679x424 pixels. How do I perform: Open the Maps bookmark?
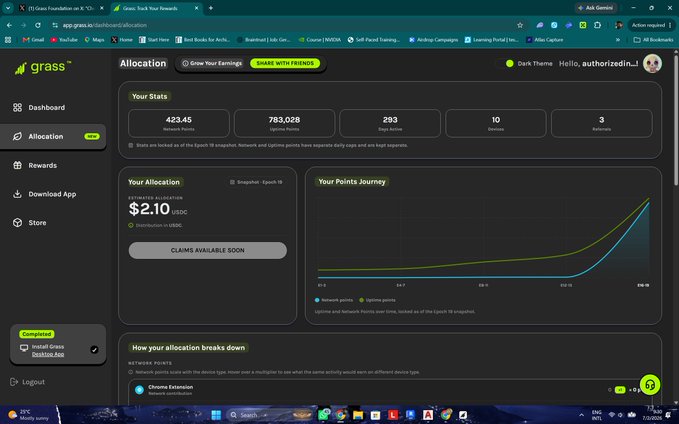tap(94, 40)
